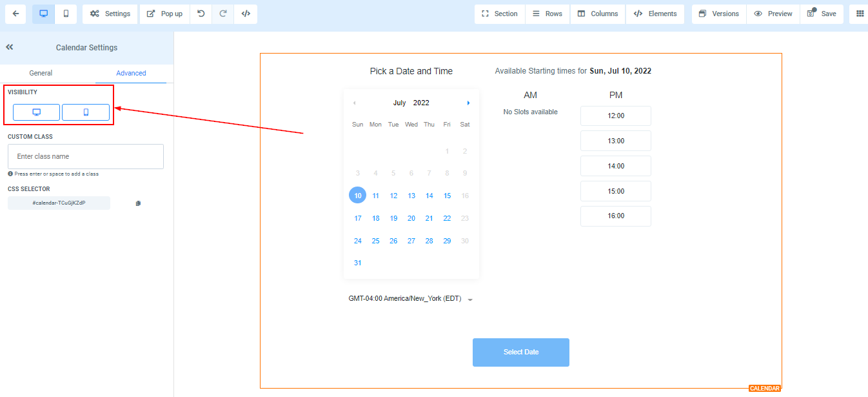
Task: Copy the CSS selector to clipboard
Action: click(x=138, y=203)
